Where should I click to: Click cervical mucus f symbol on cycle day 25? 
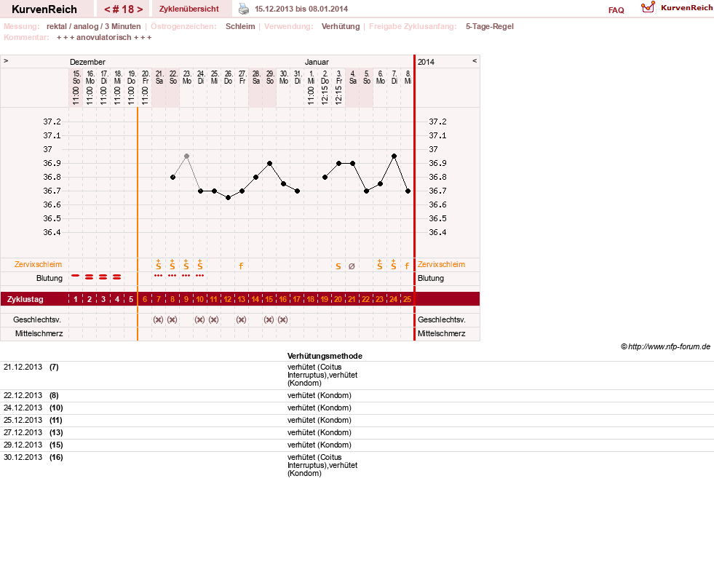(x=407, y=266)
